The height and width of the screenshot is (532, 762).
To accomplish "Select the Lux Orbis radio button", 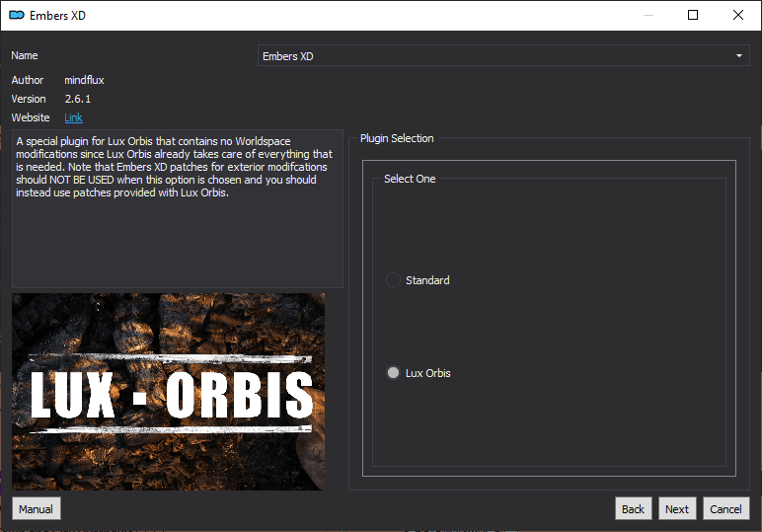I will coord(393,373).
